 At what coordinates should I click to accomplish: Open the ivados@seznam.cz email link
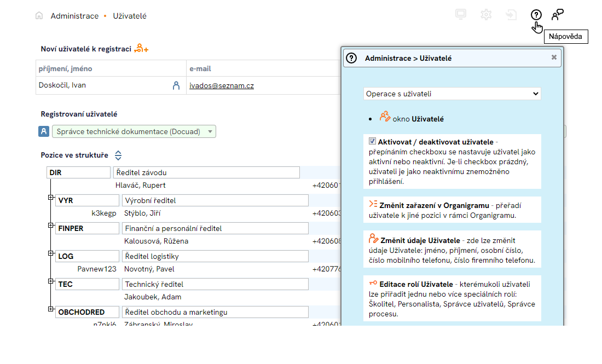(222, 85)
